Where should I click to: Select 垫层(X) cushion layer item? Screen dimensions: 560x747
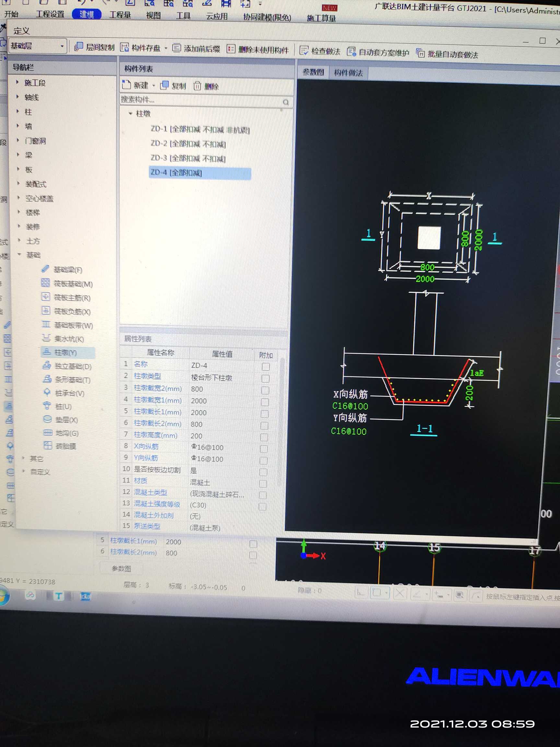[61, 420]
